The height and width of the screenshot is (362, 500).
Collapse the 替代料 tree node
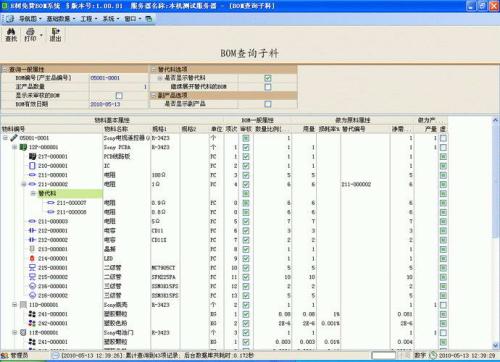[33, 193]
